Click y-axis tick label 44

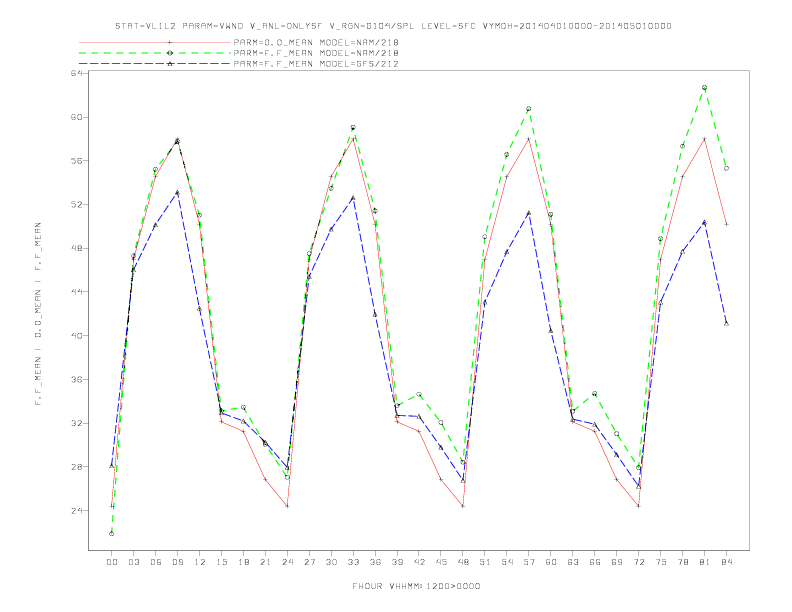(77, 292)
